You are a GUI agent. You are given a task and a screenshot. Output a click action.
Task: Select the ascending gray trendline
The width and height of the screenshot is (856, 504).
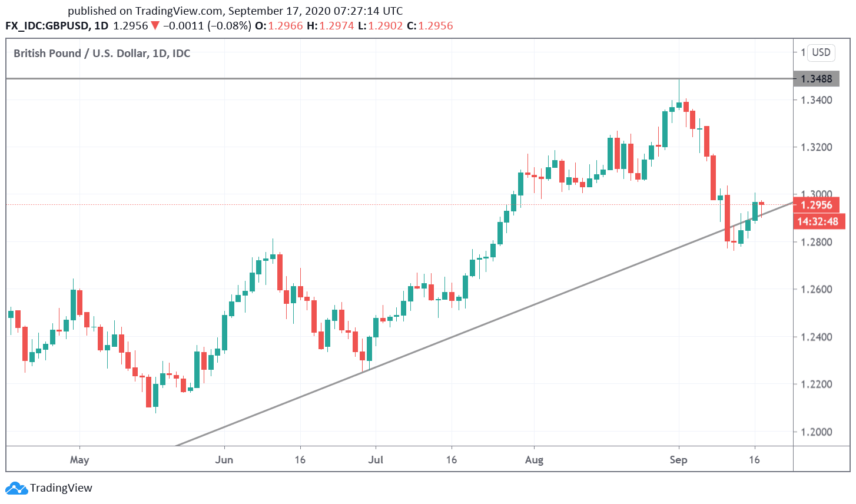pyautogui.click(x=484, y=324)
